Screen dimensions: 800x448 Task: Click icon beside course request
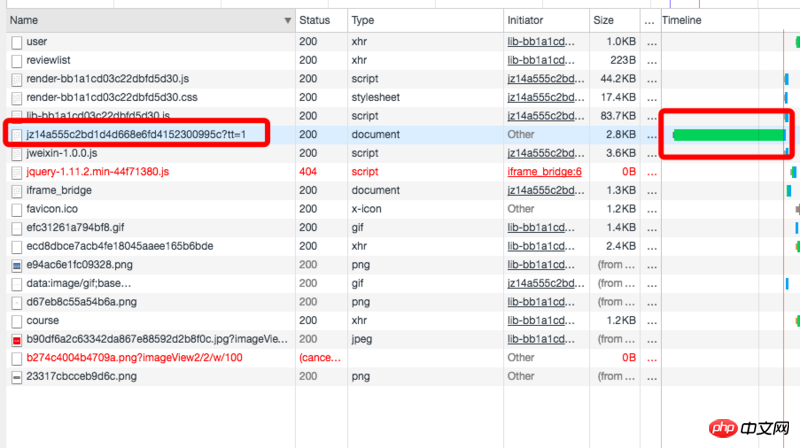[x=16, y=321]
